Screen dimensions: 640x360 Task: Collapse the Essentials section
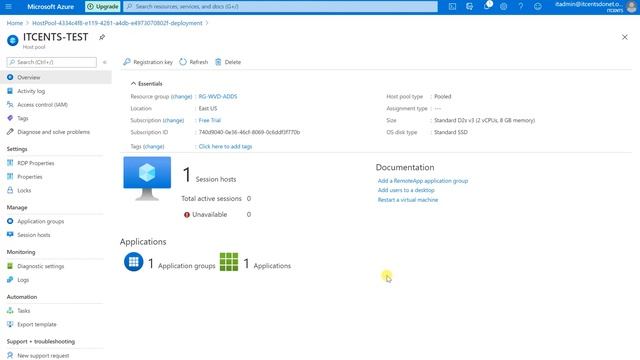[x=147, y=84]
